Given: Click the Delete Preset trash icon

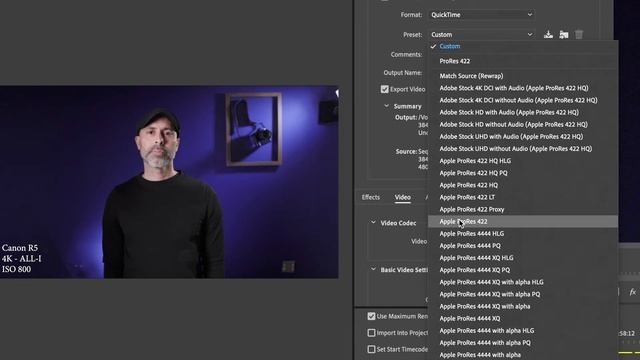Looking at the screenshot, I should coord(579,35).
